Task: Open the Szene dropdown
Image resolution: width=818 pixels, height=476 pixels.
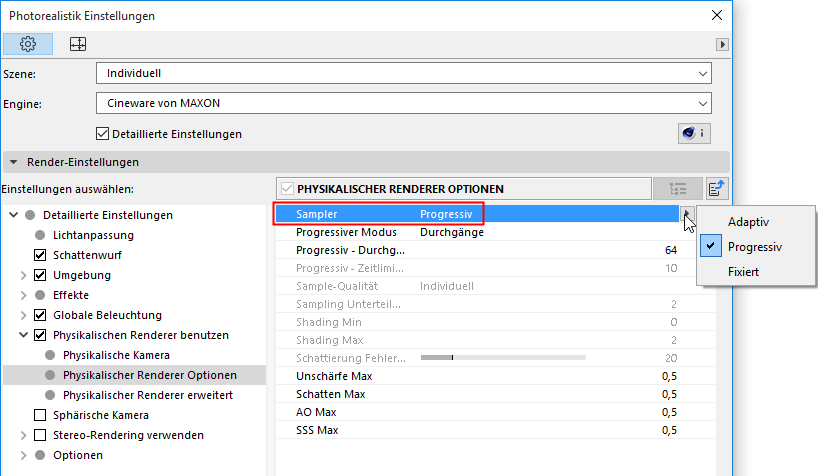Action: tap(403, 73)
